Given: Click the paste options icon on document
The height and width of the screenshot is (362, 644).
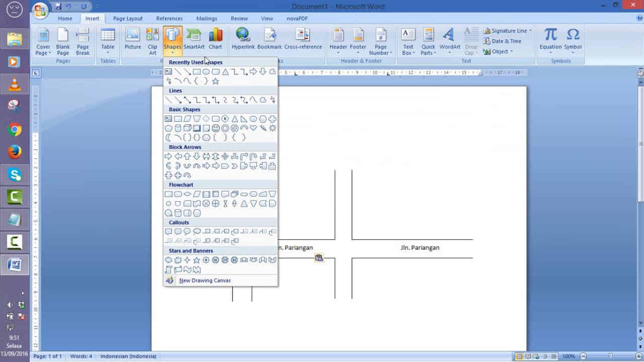Looking at the screenshot, I should click(319, 258).
